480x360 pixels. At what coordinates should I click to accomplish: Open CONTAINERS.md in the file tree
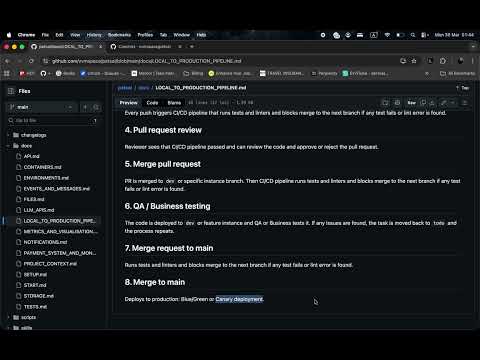(42, 167)
